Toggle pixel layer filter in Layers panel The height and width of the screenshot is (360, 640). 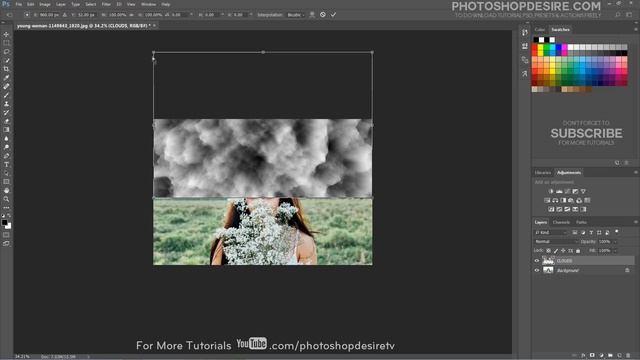pos(575,233)
